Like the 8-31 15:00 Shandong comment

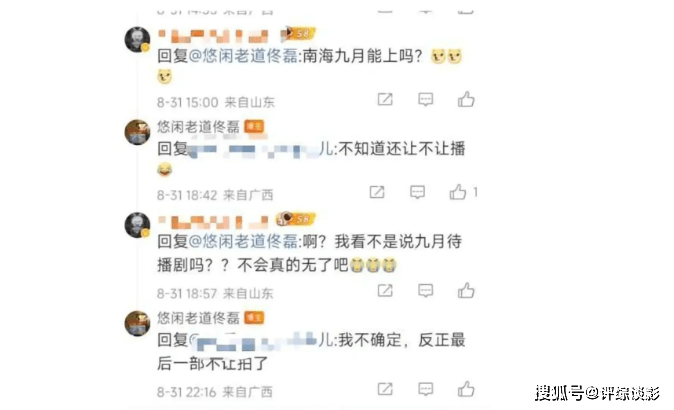(466, 99)
